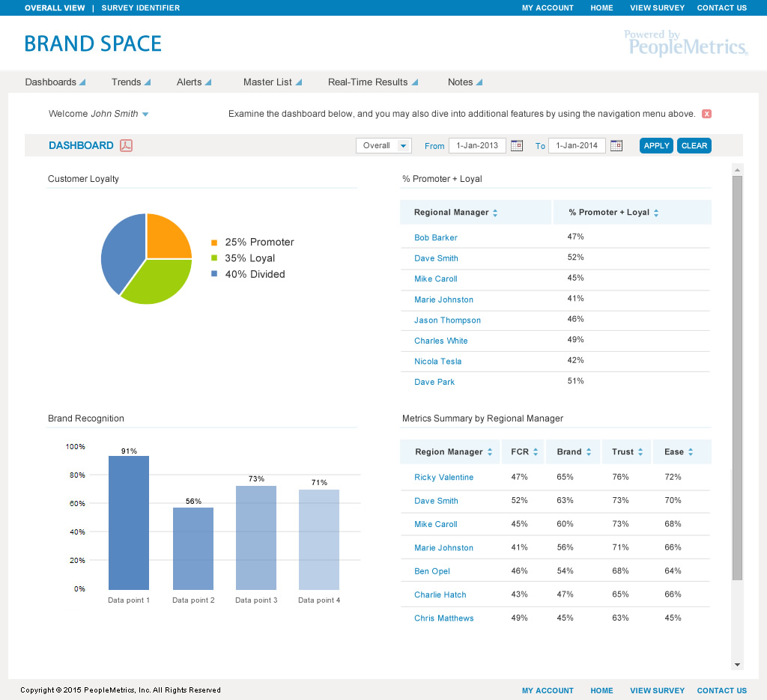767x700 pixels.
Task: Sort the Brand column
Action: 589,452
